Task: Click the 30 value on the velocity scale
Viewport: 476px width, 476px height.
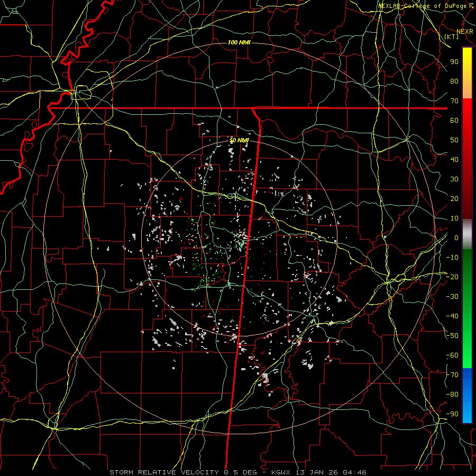Action: [454, 179]
